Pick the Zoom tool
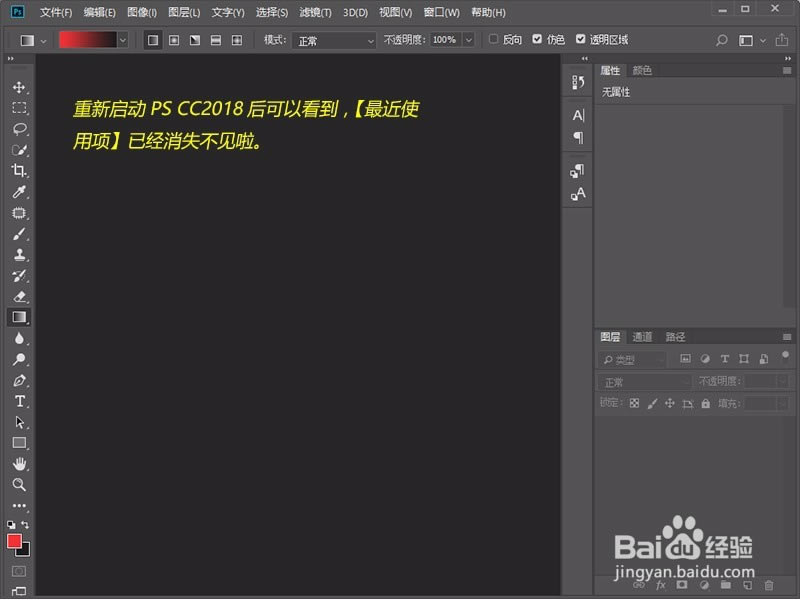This screenshot has width=800, height=600. point(18,485)
